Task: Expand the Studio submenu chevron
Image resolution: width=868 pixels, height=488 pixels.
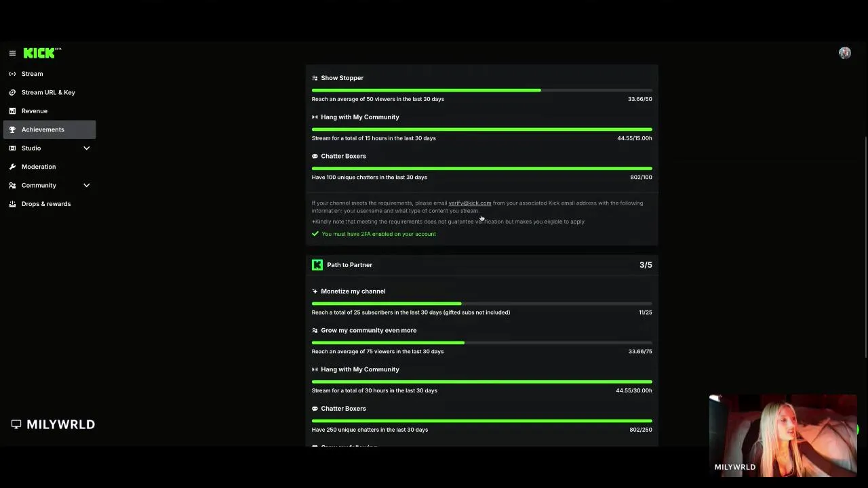Action: click(x=86, y=148)
